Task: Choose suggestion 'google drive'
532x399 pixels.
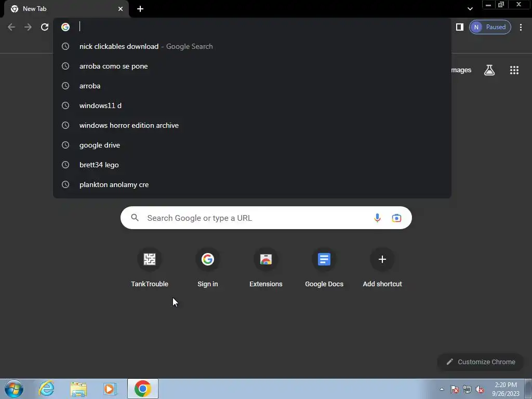Action: point(252,145)
